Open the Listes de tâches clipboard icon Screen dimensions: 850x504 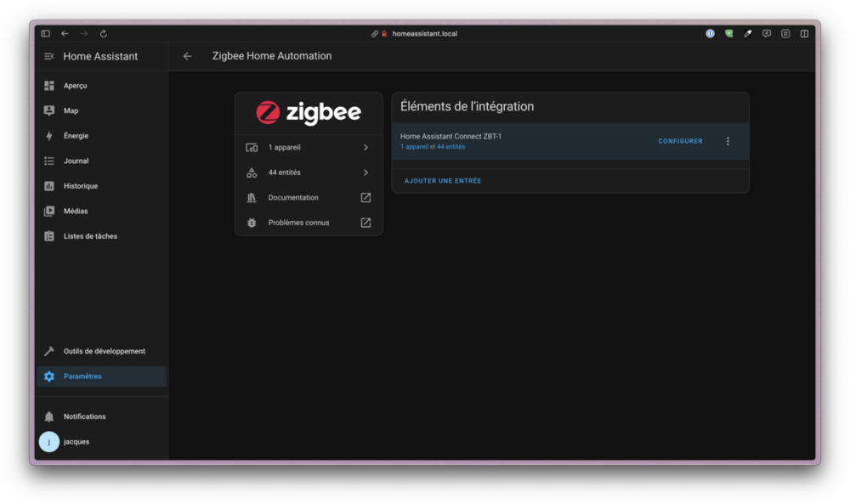[x=49, y=236]
